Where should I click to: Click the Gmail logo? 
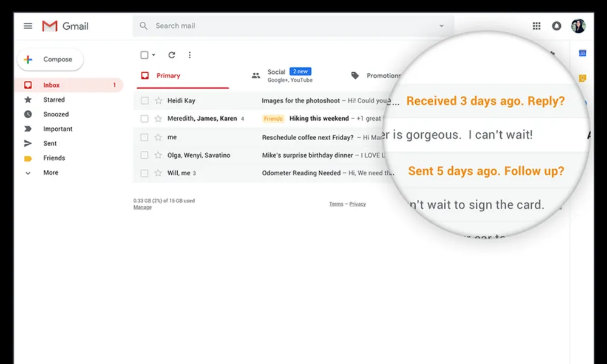pyautogui.click(x=65, y=26)
